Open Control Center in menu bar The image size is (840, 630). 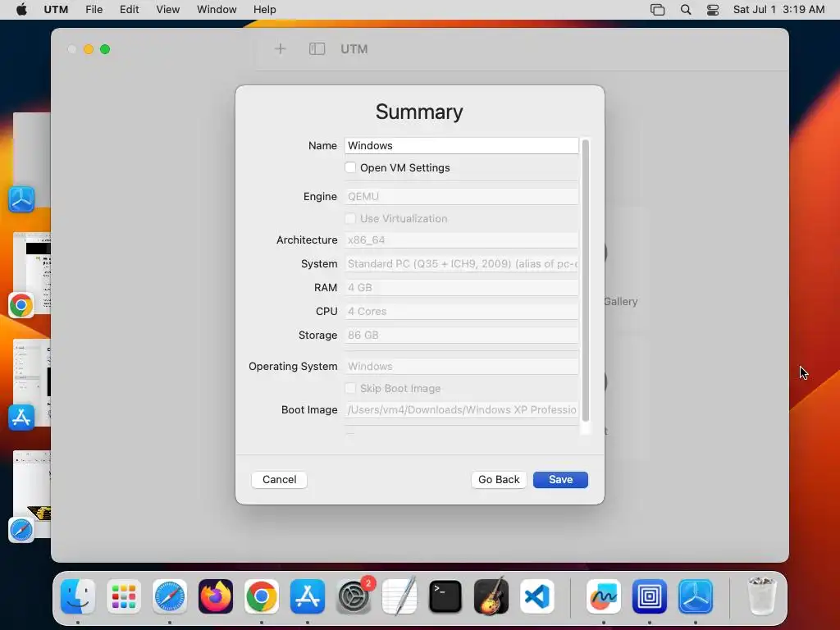pos(713,10)
